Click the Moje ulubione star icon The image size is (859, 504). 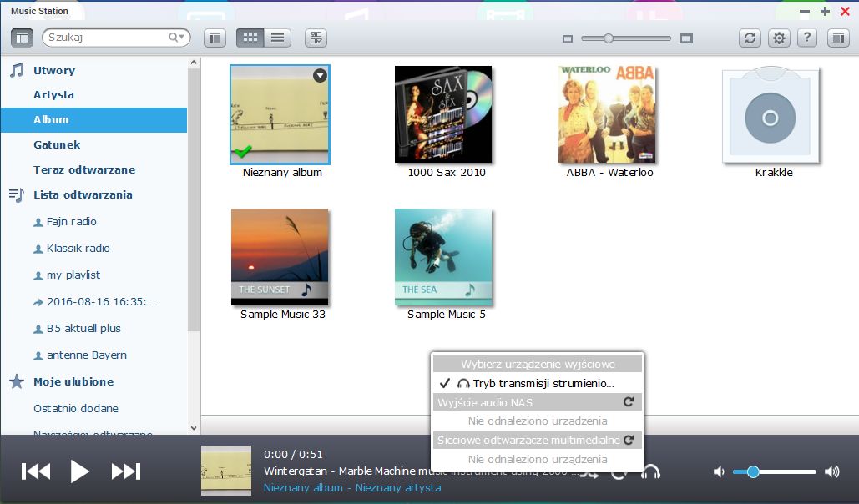17,381
